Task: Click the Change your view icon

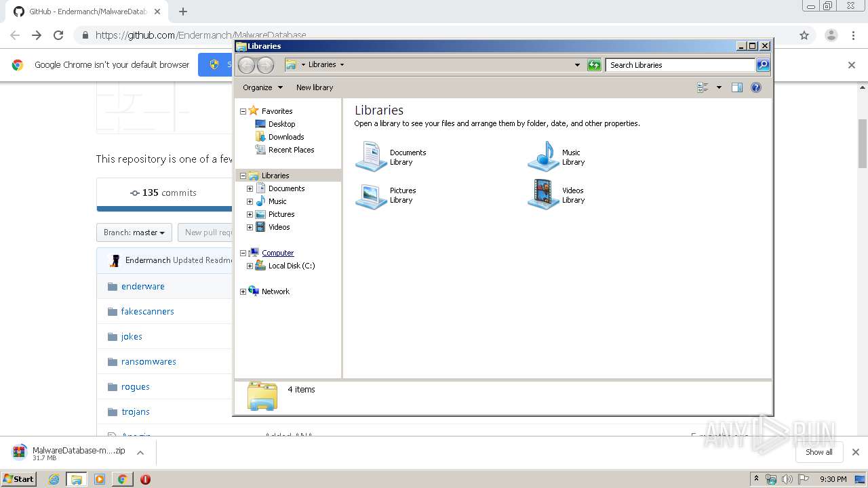Action: coord(703,87)
